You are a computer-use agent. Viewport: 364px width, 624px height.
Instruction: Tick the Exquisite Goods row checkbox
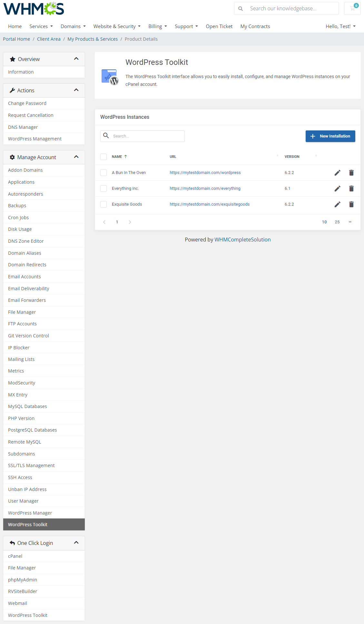pos(103,204)
